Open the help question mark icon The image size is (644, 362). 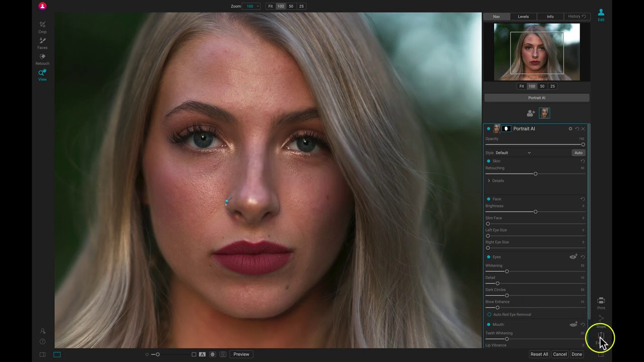42,341
